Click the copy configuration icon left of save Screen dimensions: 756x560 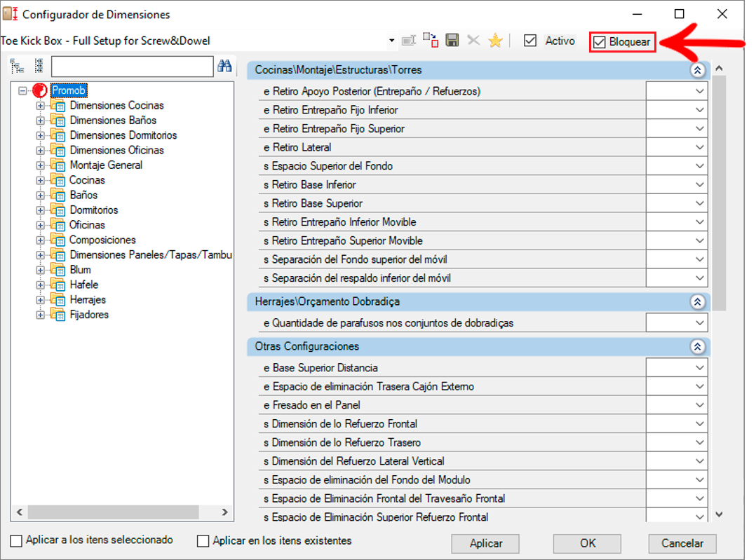[x=431, y=41]
